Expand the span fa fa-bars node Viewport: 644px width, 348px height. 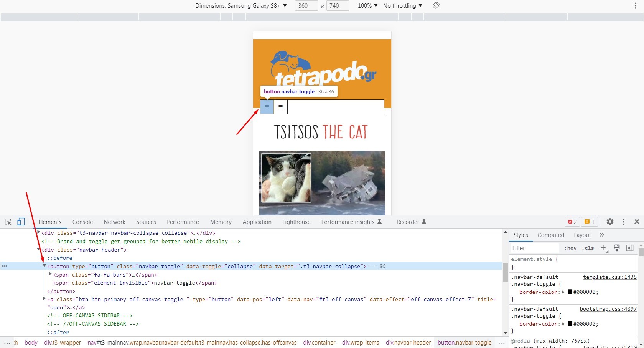pos(50,274)
